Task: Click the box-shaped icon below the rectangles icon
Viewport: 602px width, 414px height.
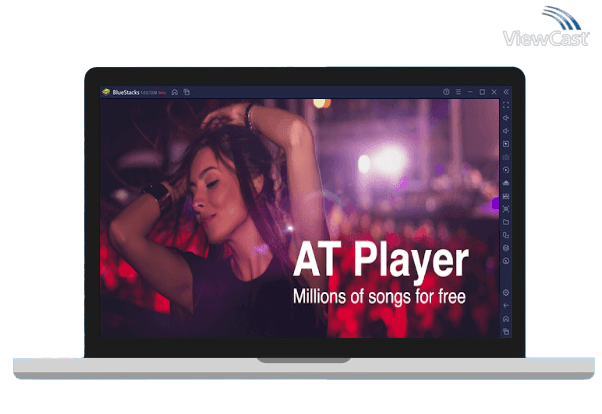Action: (x=506, y=248)
